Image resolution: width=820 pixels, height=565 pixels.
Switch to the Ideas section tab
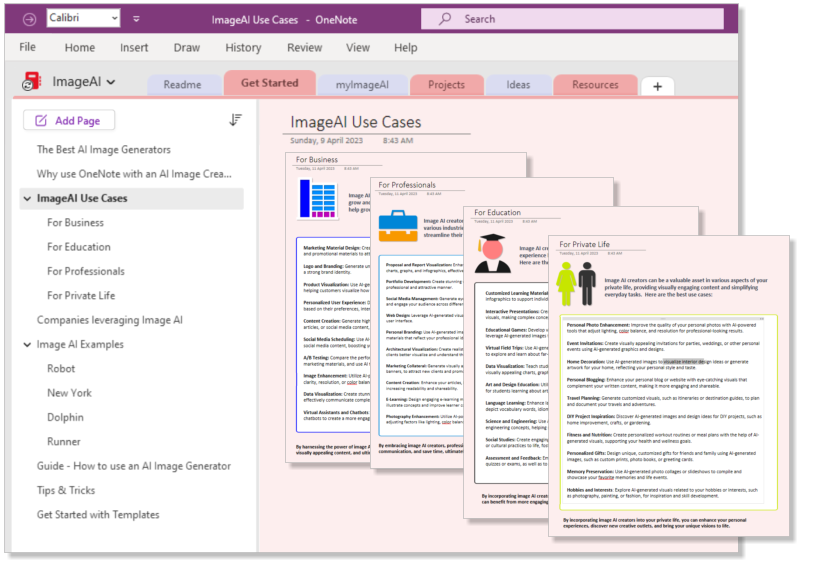pos(518,85)
